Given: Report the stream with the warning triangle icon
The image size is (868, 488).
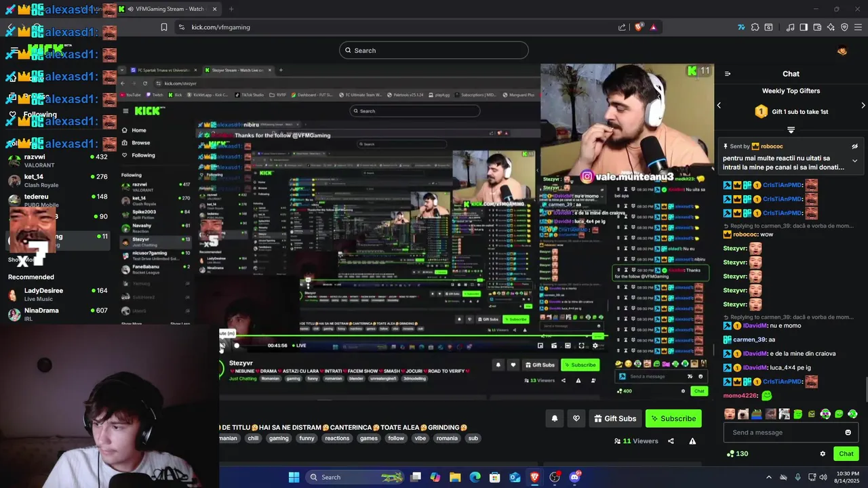Looking at the screenshot, I should (692, 441).
